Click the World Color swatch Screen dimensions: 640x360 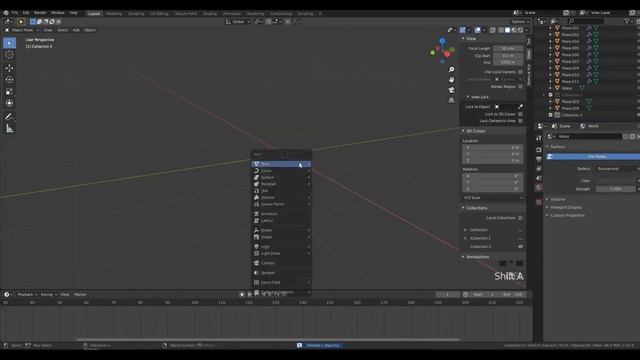coord(616,180)
